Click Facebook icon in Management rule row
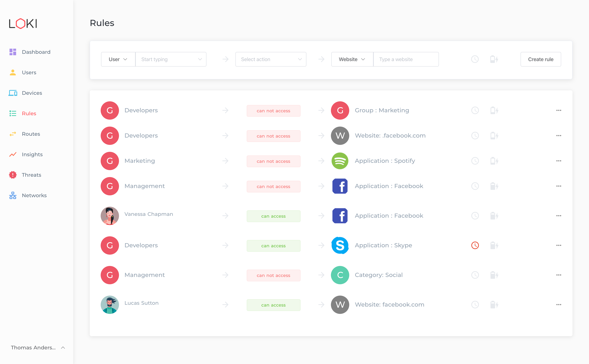Image resolution: width=589 pixels, height=364 pixels. (x=340, y=186)
